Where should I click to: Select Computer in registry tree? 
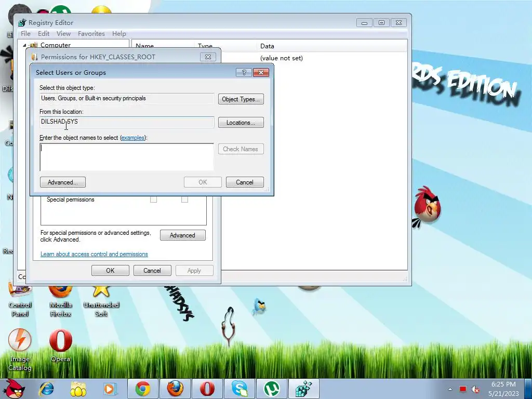pyautogui.click(x=55, y=45)
